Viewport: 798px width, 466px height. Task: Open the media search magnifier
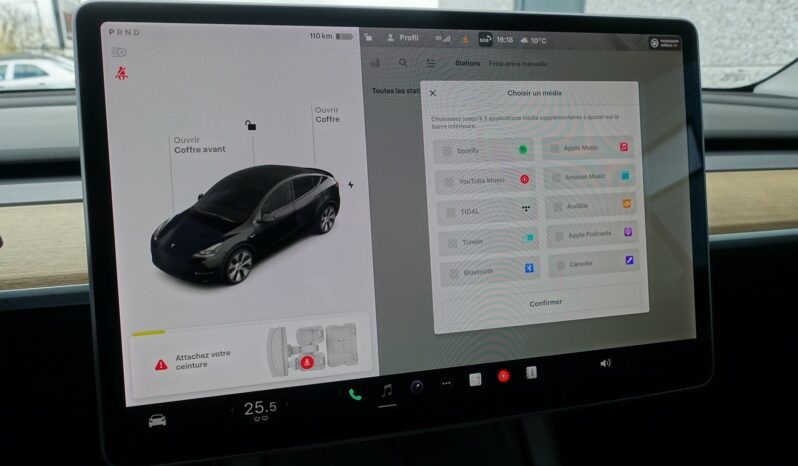403,63
